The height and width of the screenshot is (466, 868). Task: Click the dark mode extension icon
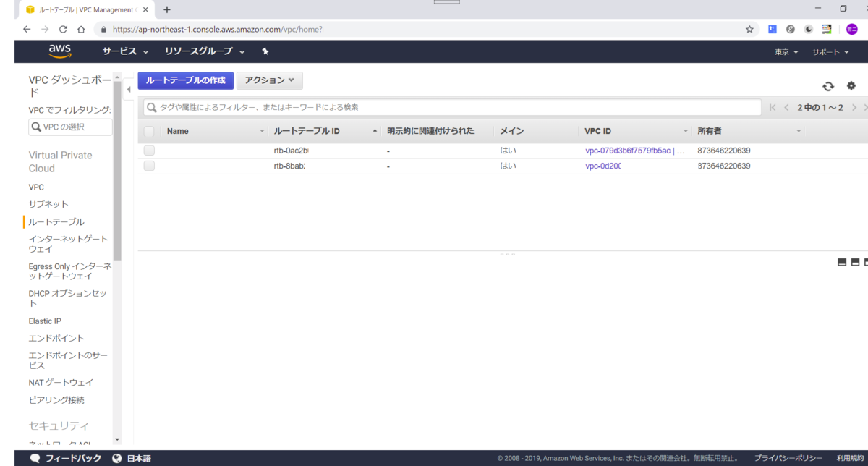click(x=808, y=29)
